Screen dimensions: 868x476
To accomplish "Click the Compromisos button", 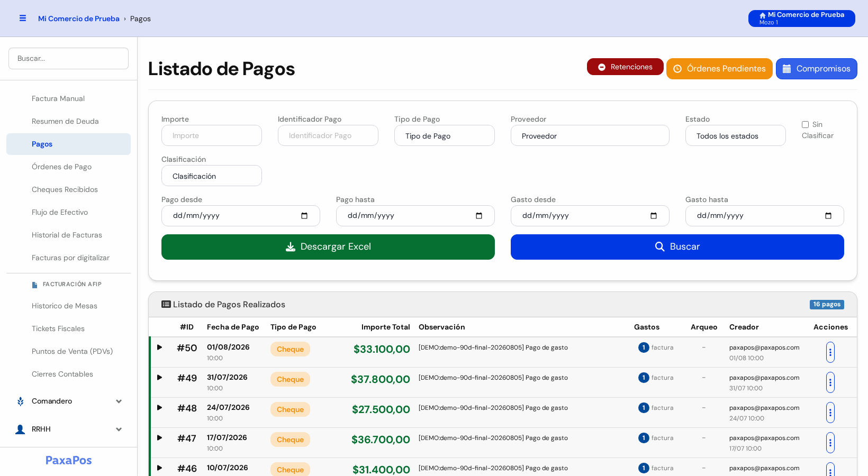I will [x=817, y=69].
